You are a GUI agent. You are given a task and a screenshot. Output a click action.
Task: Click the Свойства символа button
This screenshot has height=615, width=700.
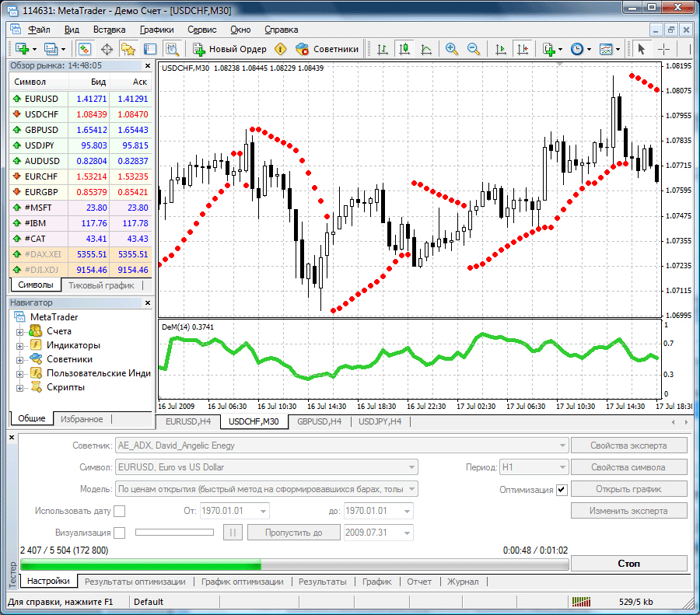click(x=628, y=467)
